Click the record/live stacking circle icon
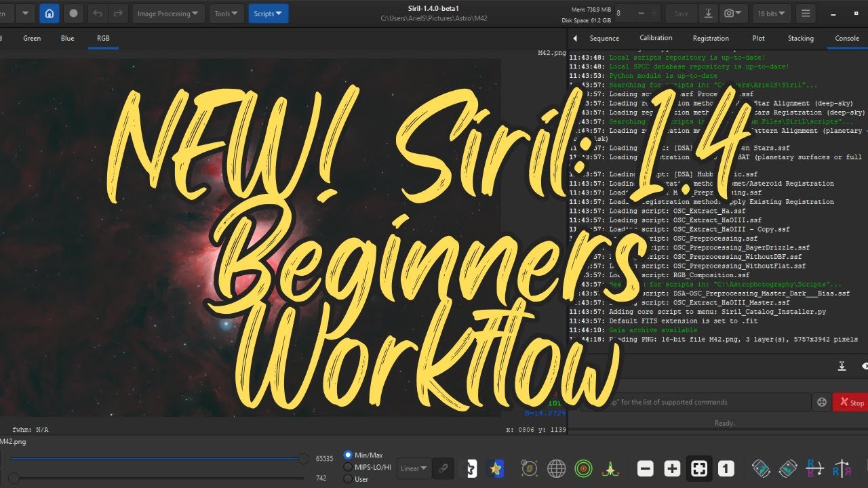Screen dimensions: 868x488 [73, 13]
